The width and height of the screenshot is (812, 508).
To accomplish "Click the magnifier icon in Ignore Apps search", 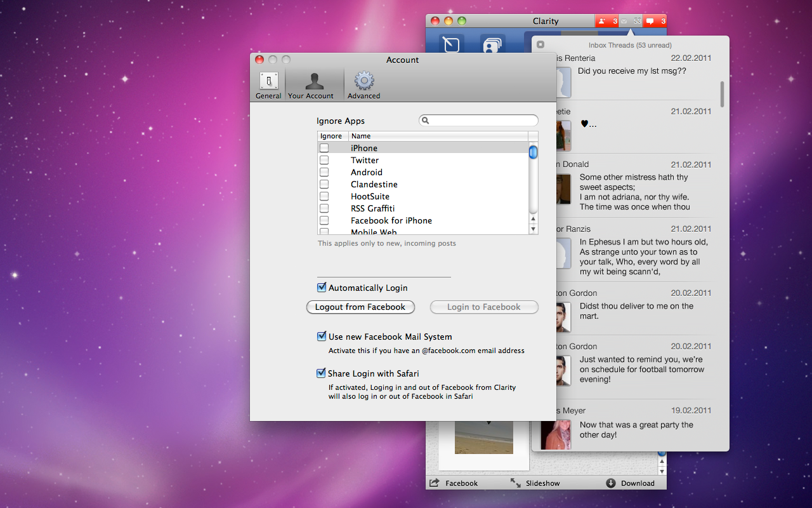I will coord(426,120).
